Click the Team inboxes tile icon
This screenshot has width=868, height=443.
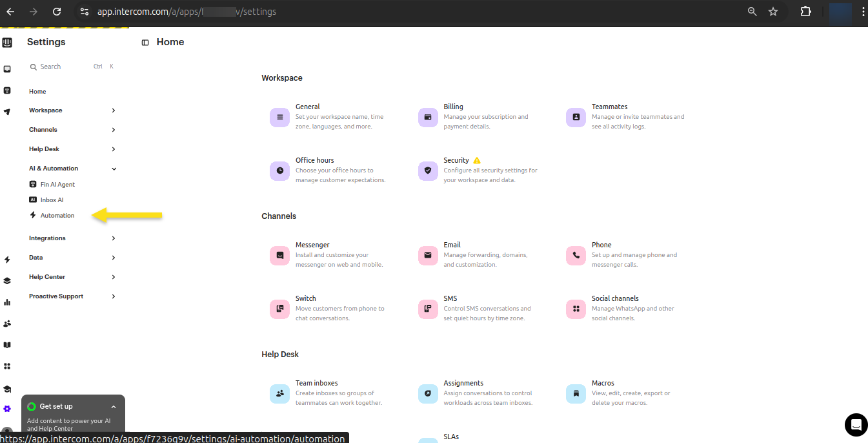click(x=279, y=394)
